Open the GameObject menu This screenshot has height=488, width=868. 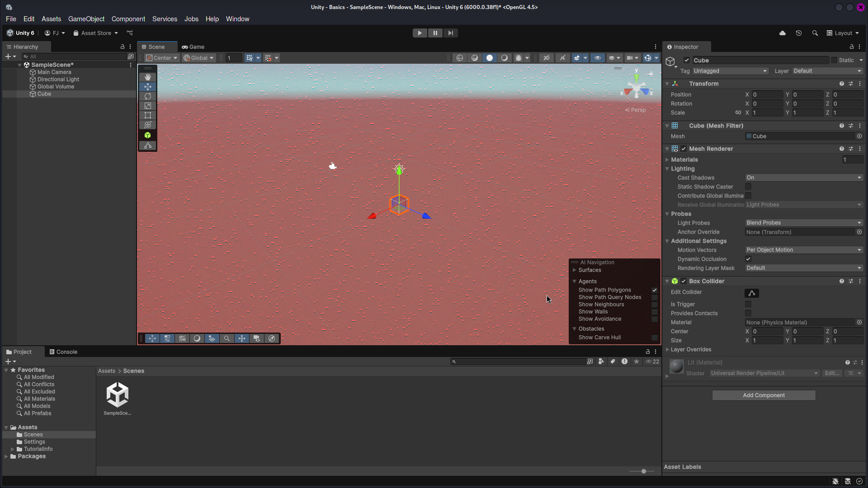[86, 19]
